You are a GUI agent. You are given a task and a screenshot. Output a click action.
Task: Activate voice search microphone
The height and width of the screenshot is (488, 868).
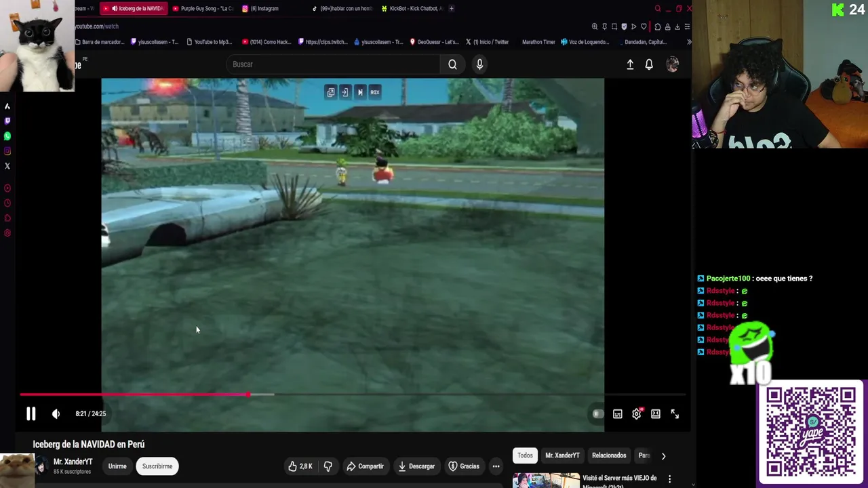[x=479, y=64]
